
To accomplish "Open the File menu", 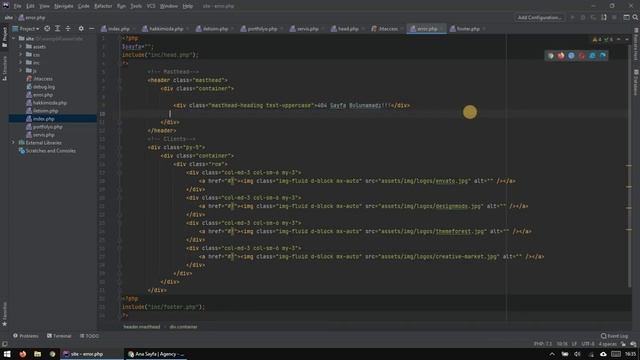I will click(x=17, y=6).
